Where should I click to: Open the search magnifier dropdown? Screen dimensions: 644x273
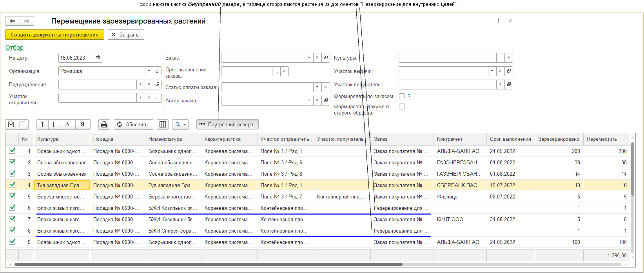coord(181,124)
